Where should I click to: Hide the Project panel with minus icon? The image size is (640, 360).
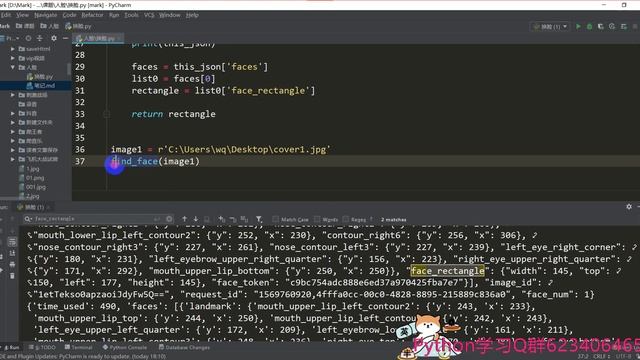coord(65,38)
